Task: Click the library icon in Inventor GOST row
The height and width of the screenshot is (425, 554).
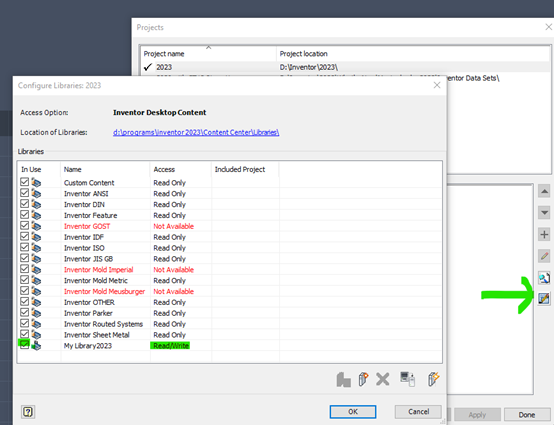Action: 36,226
